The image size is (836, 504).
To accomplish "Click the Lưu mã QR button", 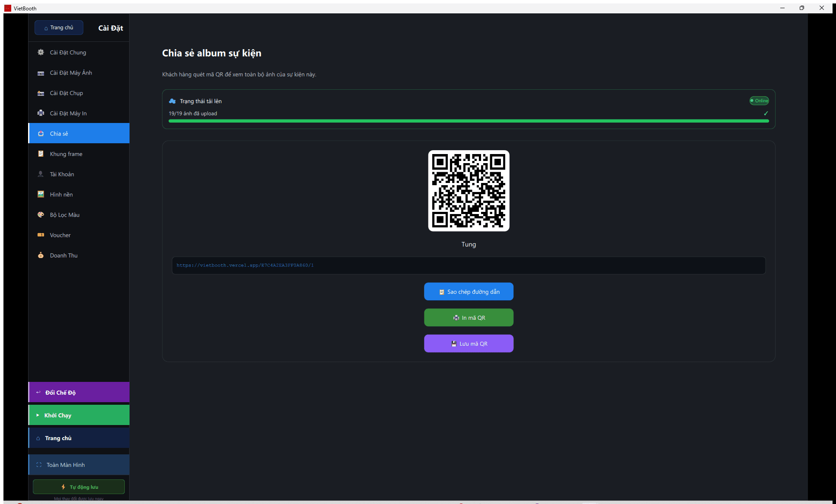I will coord(469,343).
